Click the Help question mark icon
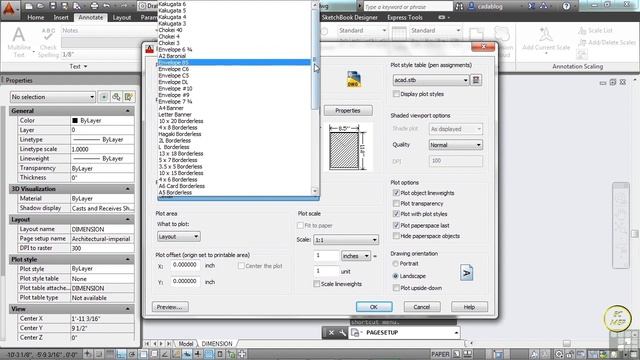This screenshot has width=640, height=360. coord(566,6)
